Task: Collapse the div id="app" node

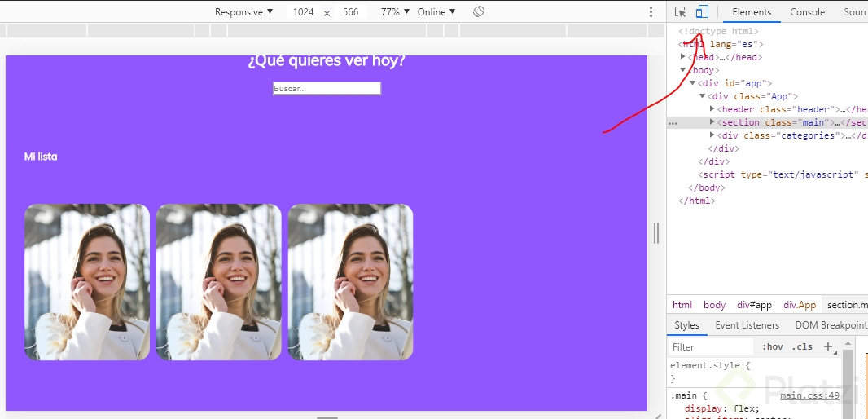Action: 692,83
